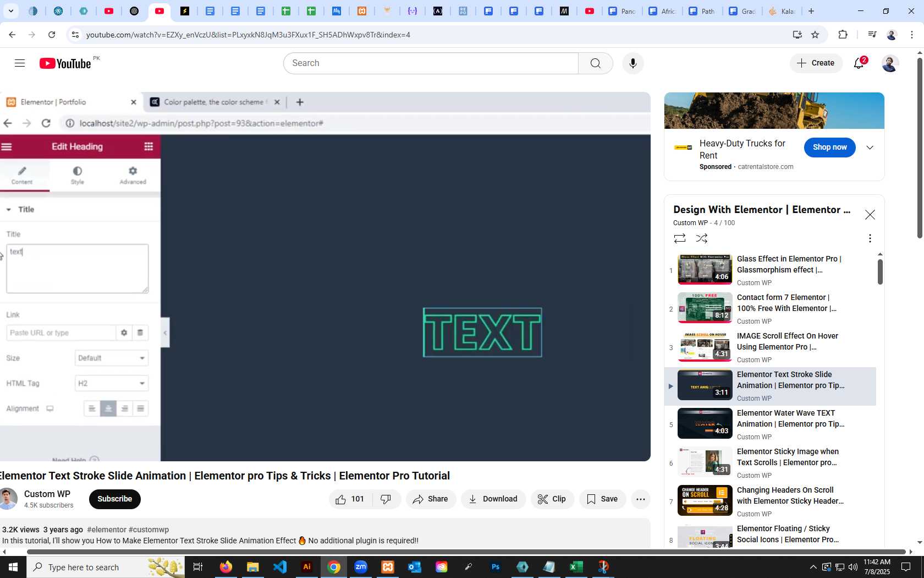Switch to Panc browser tab
Image resolution: width=924 pixels, height=578 pixels.
point(622,11)
